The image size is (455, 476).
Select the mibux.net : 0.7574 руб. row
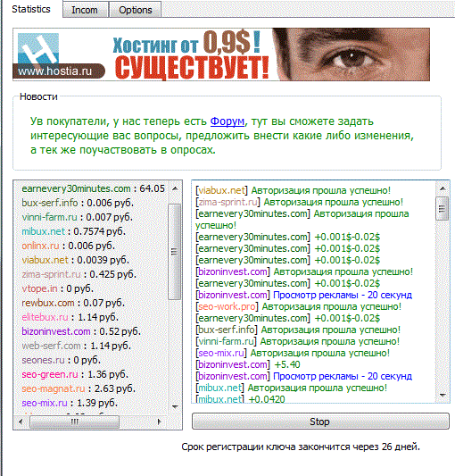pos(73,231)
